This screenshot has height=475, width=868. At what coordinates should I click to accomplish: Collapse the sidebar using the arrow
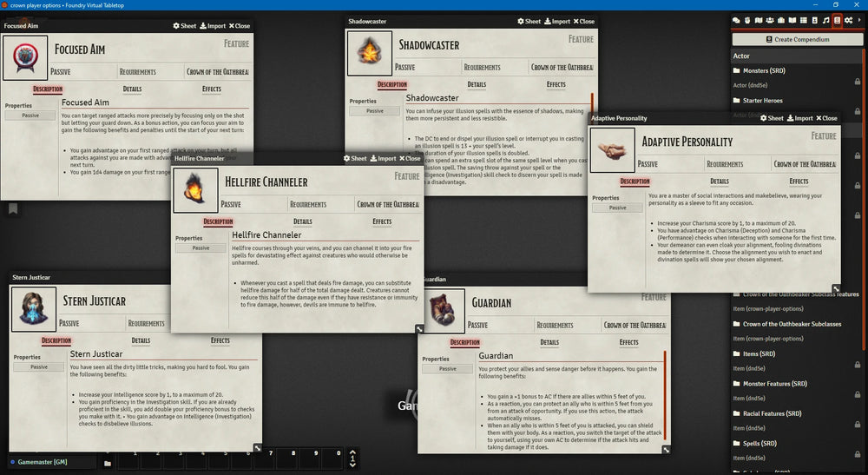coord(859,20)
